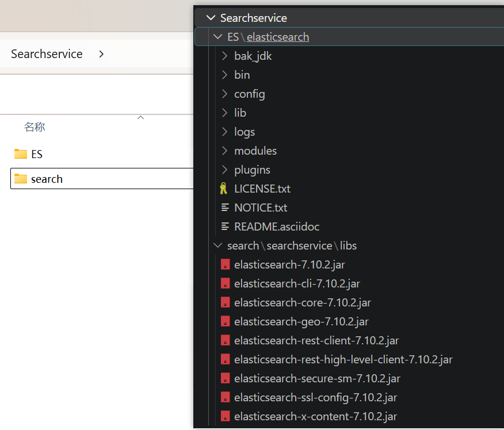Screen dimensions: 504x430
Task: Select the elasticsearch-secure-sm-7.10.2.jar file name
Action: click(x=317, y=378)
